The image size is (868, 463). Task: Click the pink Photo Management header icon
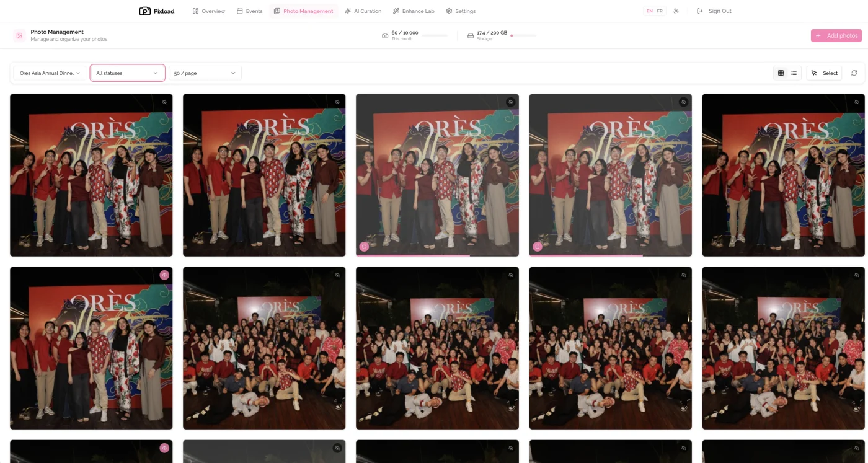coord(20,35)
